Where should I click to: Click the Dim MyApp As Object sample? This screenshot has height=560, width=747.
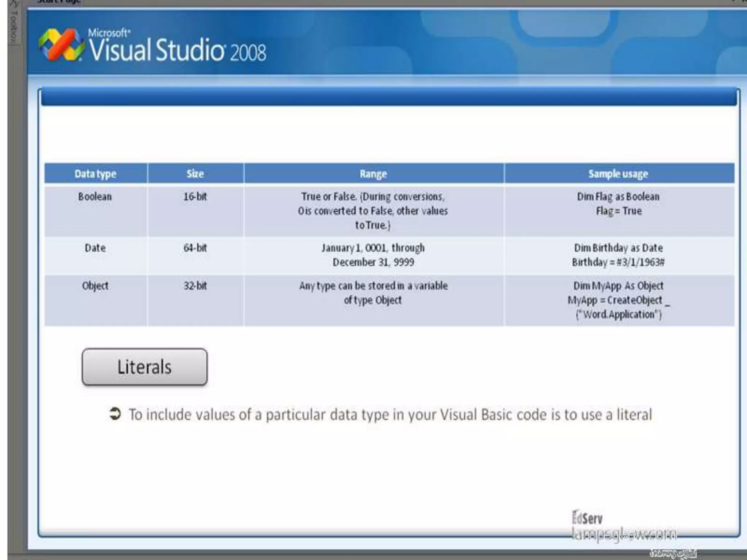[x=619, y=300]
